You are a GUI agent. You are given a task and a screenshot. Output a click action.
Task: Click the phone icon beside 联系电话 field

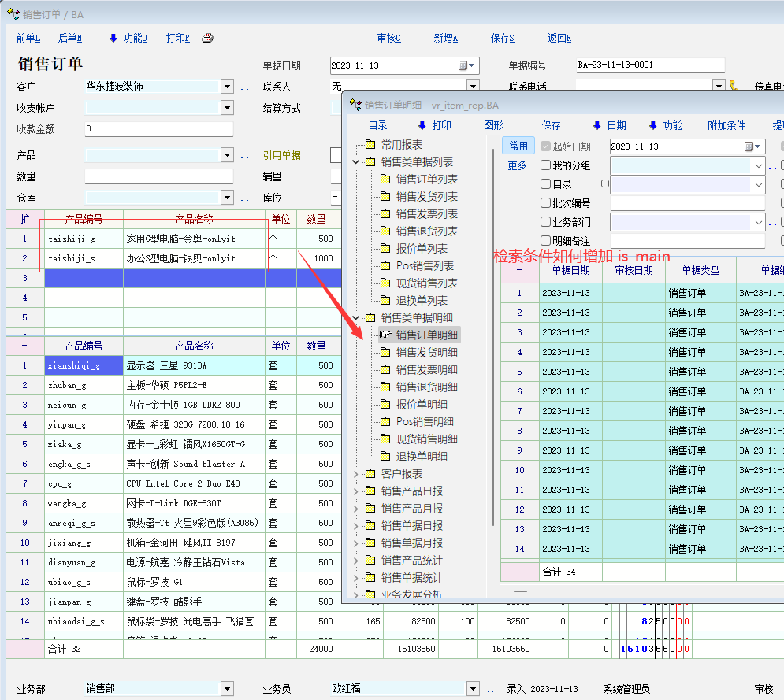coord(733,86)
